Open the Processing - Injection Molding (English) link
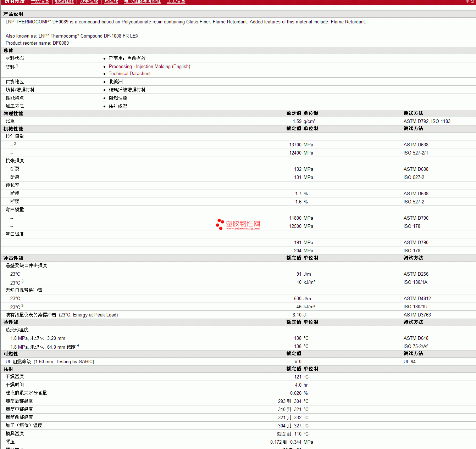476x449 pixels. [149, 66]
